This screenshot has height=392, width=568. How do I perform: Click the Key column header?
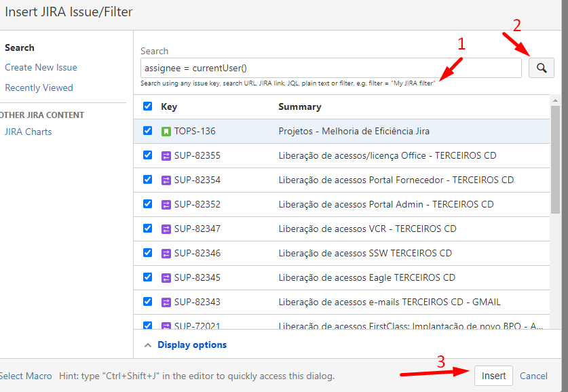169,106
